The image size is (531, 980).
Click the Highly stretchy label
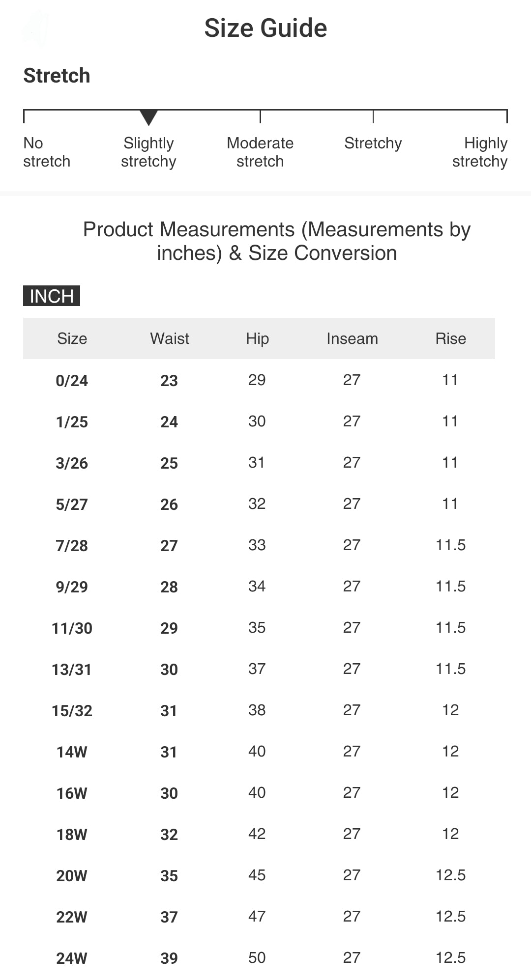tap(480, 152)
